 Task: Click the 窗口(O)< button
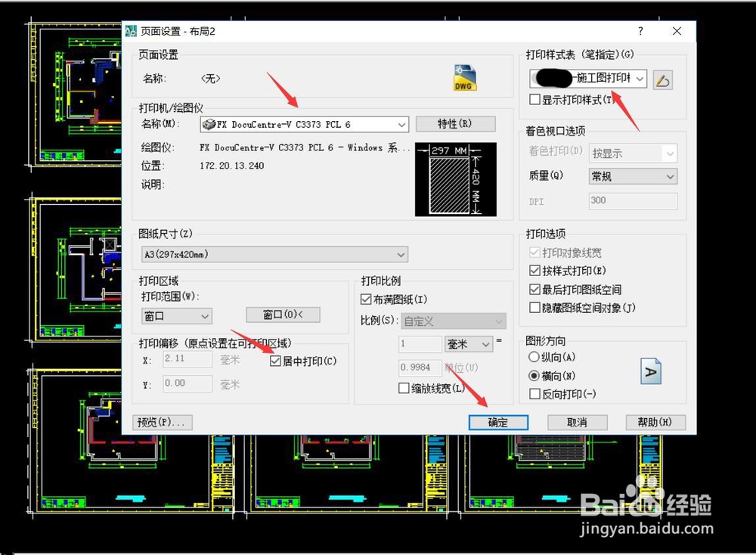pos(283,315)
